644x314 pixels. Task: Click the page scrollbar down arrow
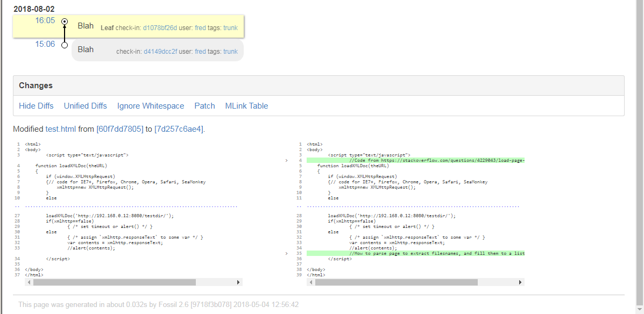[x=640, y=309]
